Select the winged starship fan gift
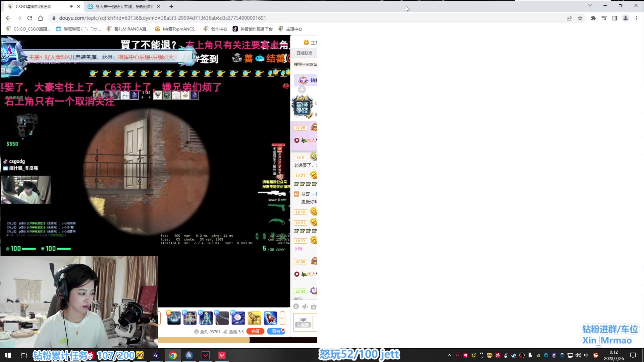The image size is (644, 362). click(x=190, y=318)
